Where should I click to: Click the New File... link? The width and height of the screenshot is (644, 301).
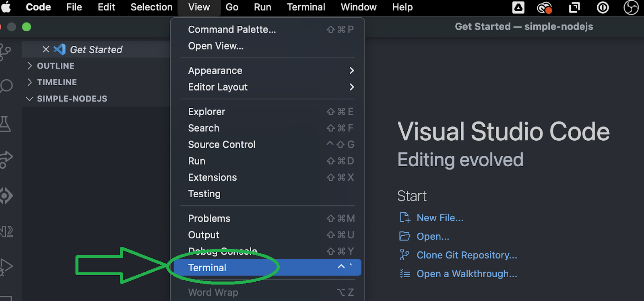point(440,218)
